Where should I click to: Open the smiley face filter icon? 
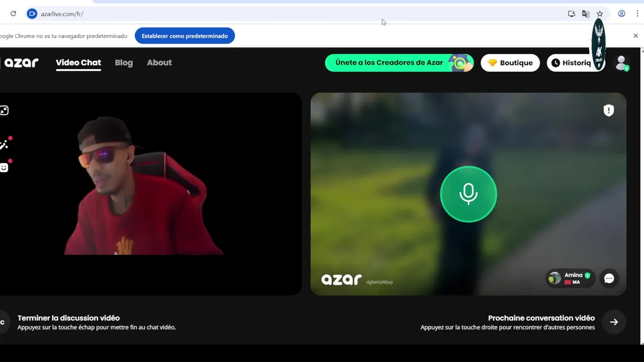click(x=4, y=167)
